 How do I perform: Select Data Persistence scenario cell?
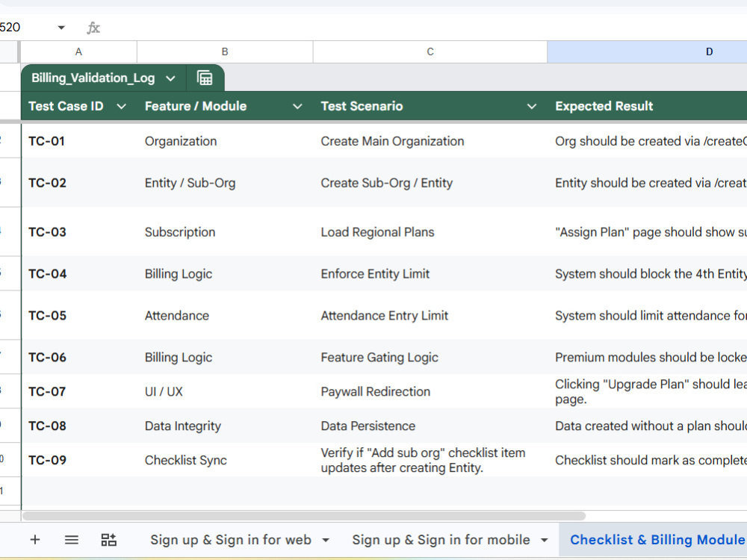(x=430, y=426)
